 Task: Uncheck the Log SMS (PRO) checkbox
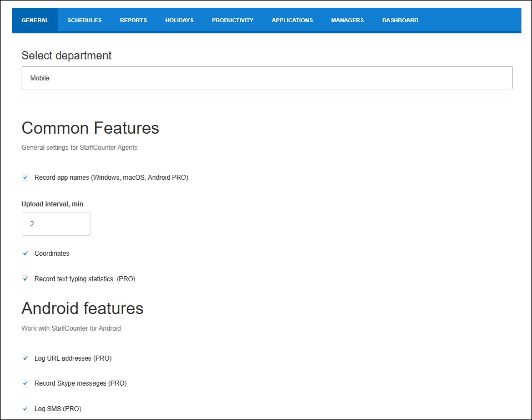pyautogui.click(x=25, y=409)
